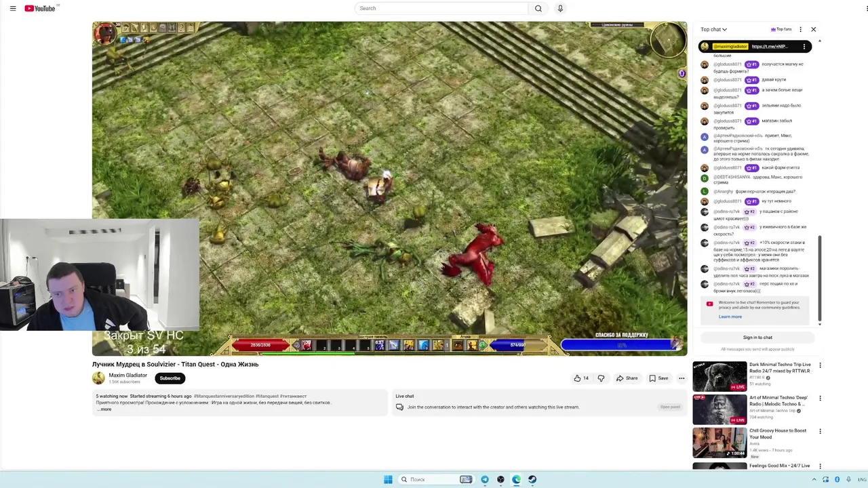
Task: Click Sign in to chat button
Action: click(x=757, y=338)
